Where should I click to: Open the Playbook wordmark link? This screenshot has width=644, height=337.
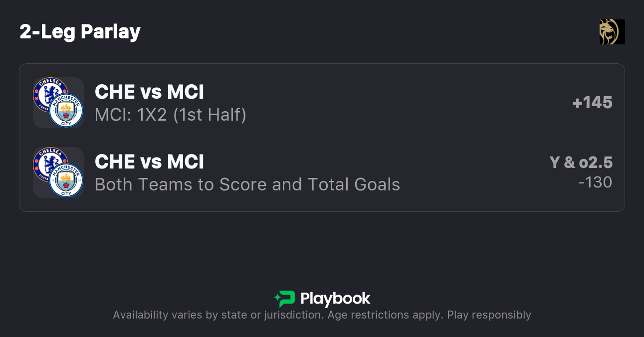pyautogui.click(x=335, y=299)
